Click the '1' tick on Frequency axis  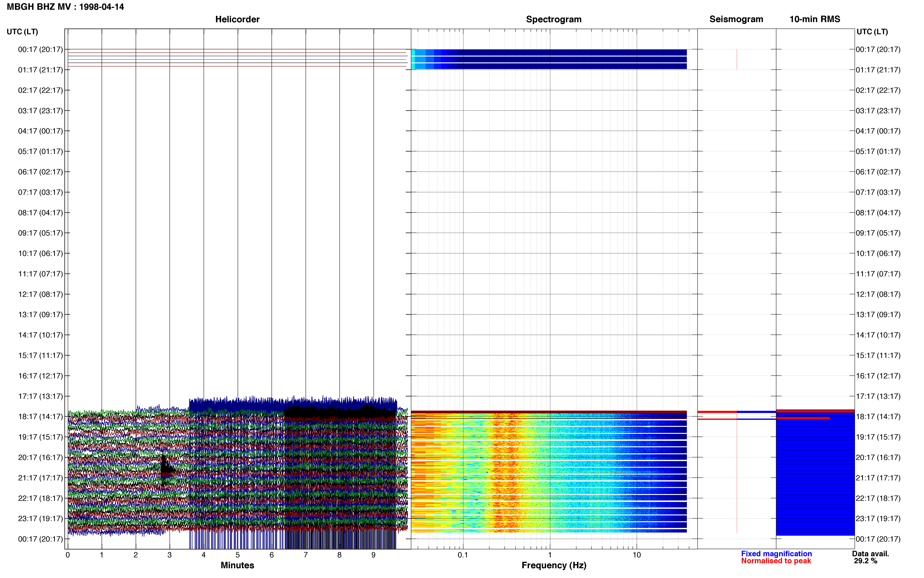[x=550, y=555]
